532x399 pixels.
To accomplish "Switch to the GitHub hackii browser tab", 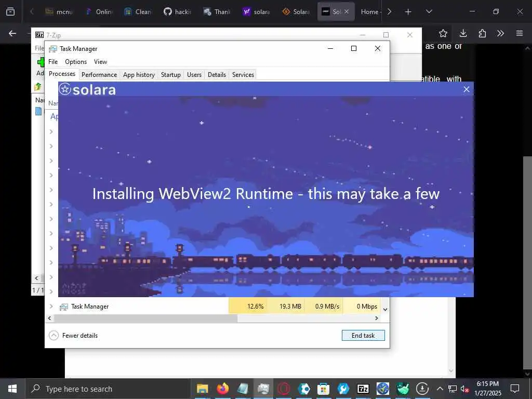I will point(178,12).
